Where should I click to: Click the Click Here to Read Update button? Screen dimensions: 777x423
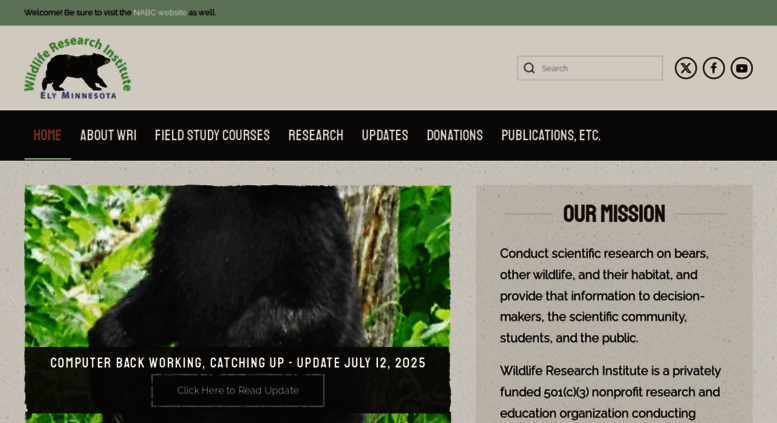238,390
